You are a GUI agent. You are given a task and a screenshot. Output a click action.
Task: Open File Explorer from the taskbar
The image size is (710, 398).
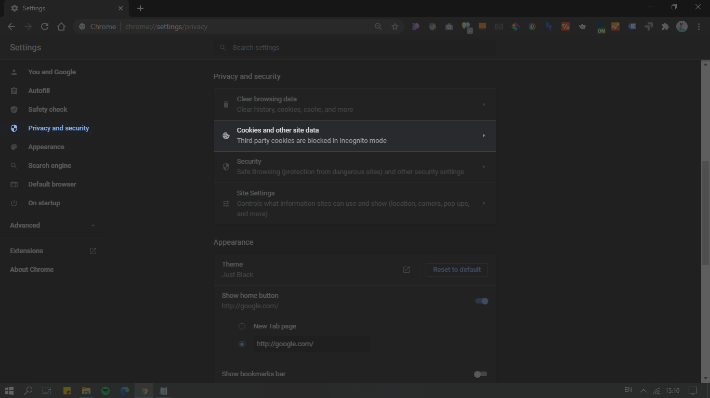(86, 391)
